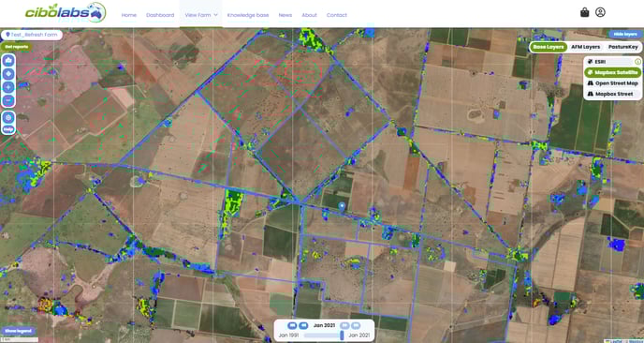Toggle the Hide layers button
644x343 pixels.
(x=625, y=34)
